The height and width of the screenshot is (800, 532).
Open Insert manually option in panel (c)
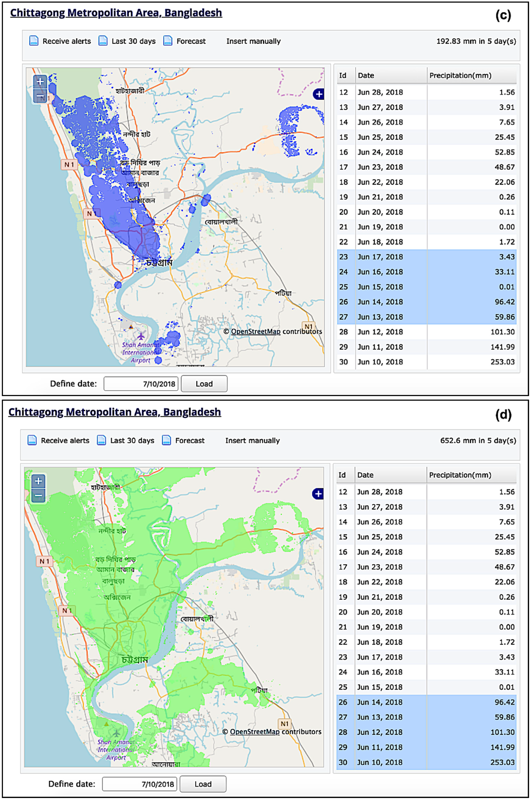(253, 41)
